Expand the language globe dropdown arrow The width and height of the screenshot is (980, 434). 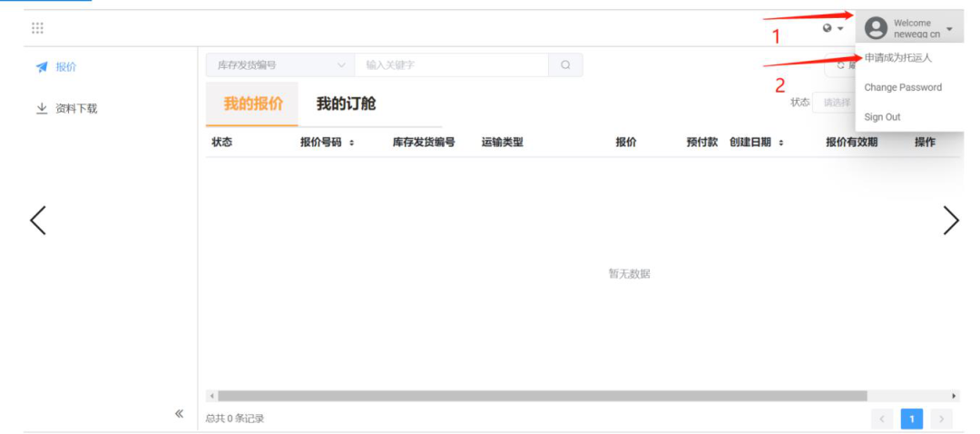(840, 29)
